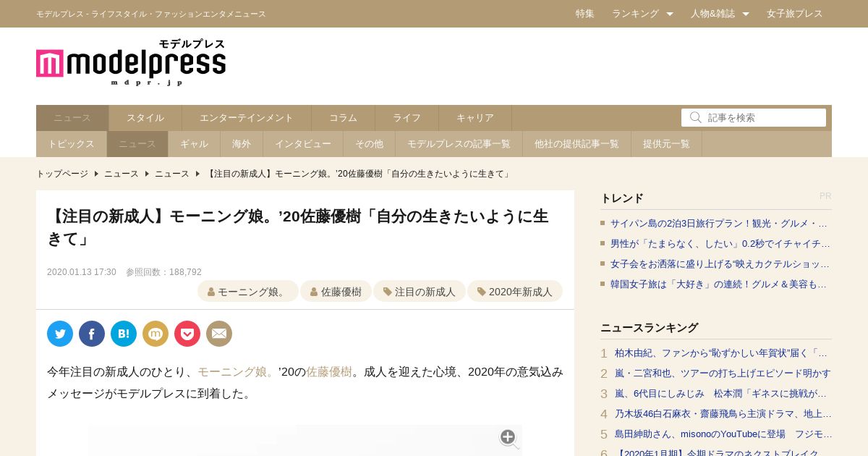
Task: Bookmark article with Hatena B! icon
Action: coord(124,334)
